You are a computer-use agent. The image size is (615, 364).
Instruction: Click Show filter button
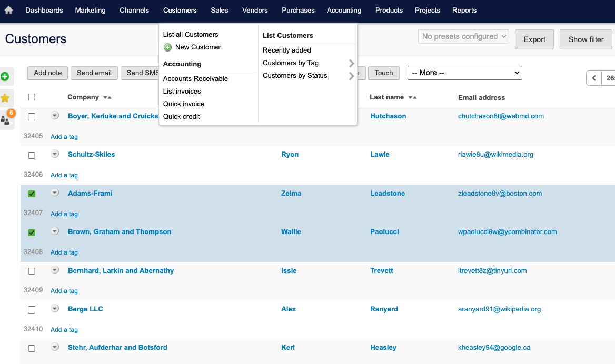[586, 39]
